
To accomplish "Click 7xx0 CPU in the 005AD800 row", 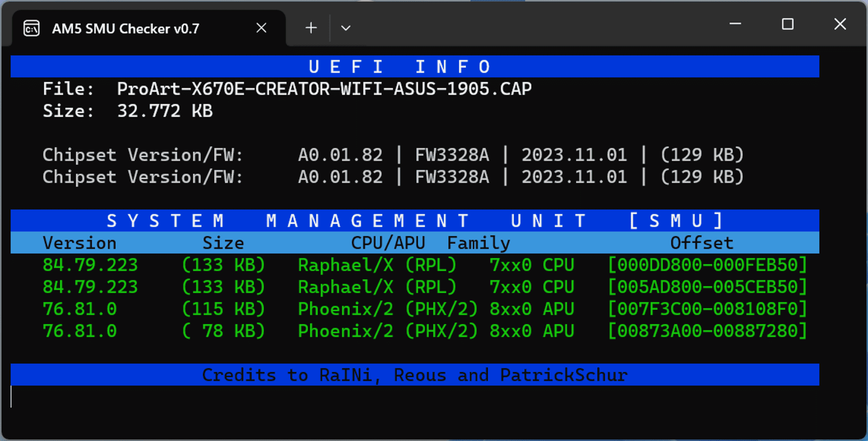I will [532, 287].
